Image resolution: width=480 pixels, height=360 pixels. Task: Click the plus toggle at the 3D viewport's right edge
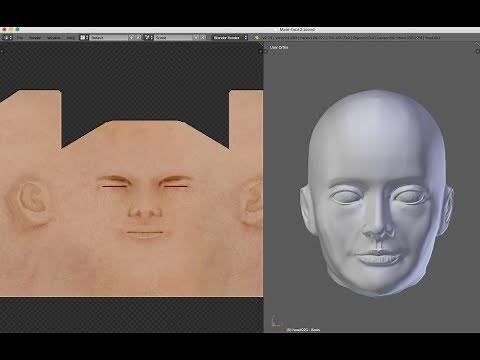coord(478,51)
